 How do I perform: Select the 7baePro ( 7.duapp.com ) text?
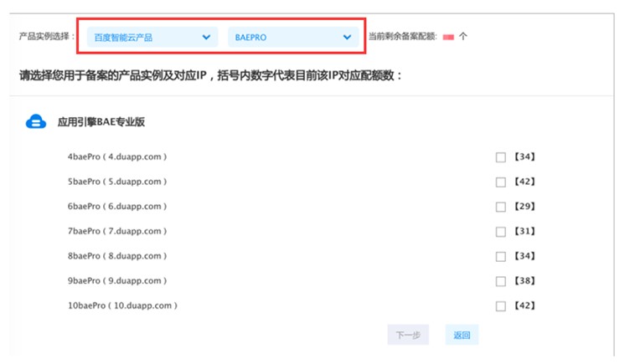click(117, 231)
